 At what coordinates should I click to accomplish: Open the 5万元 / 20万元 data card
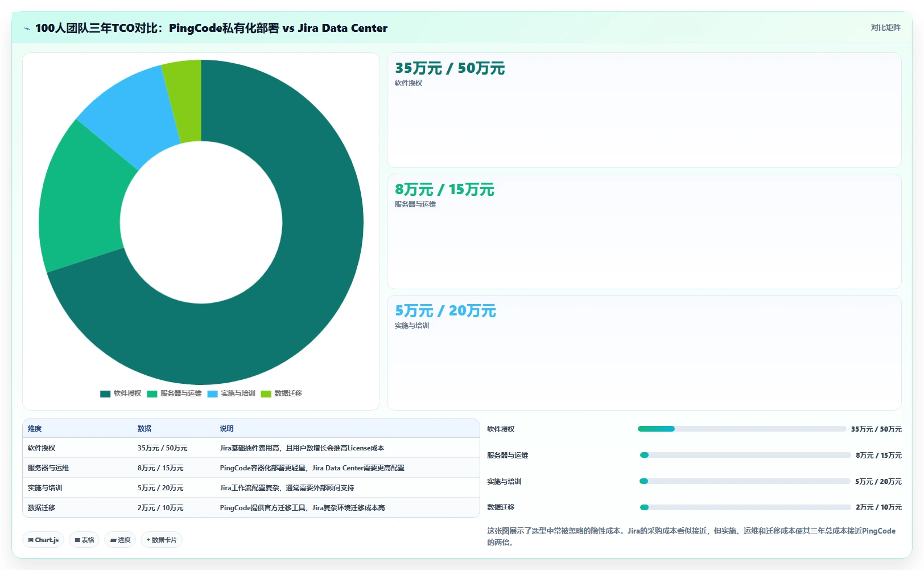pyautogui.click(x=644, y=353)
